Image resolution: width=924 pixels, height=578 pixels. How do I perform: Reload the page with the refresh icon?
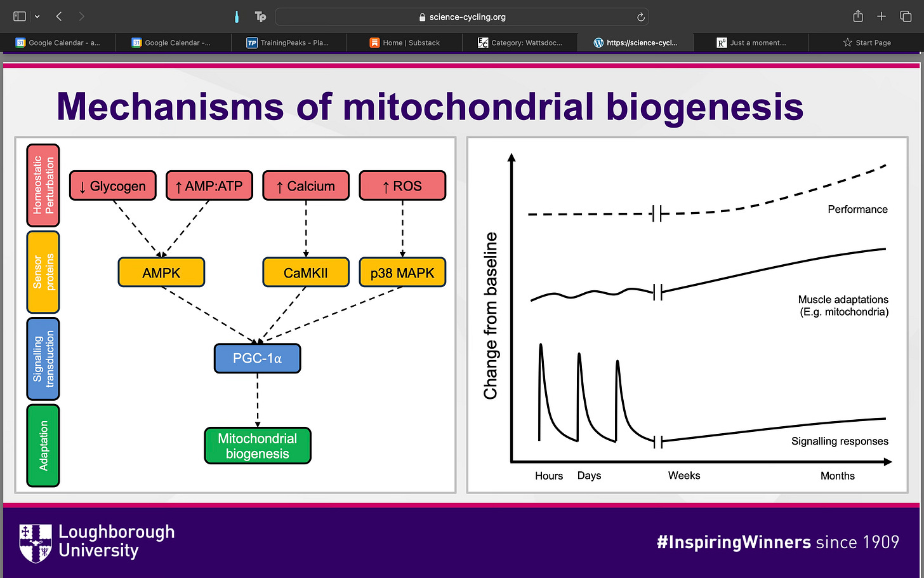pos(641,17)
